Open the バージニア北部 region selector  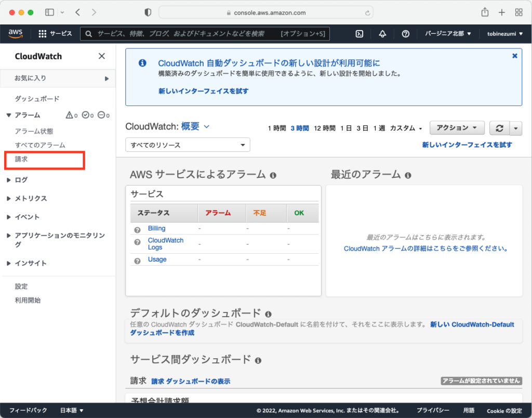coord(448,34)
